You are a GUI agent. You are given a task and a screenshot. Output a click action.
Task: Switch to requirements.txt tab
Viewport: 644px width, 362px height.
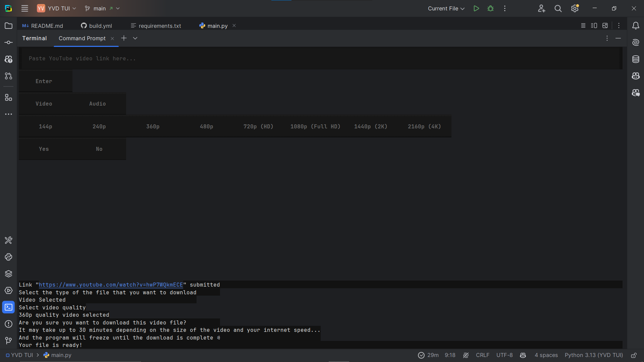156,26
